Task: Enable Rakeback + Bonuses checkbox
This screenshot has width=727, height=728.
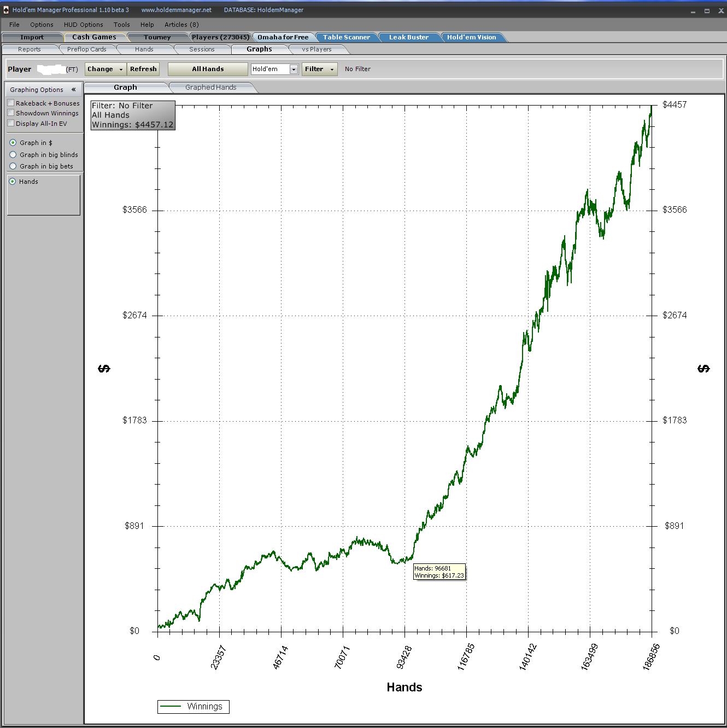Action: pos(11,103)
